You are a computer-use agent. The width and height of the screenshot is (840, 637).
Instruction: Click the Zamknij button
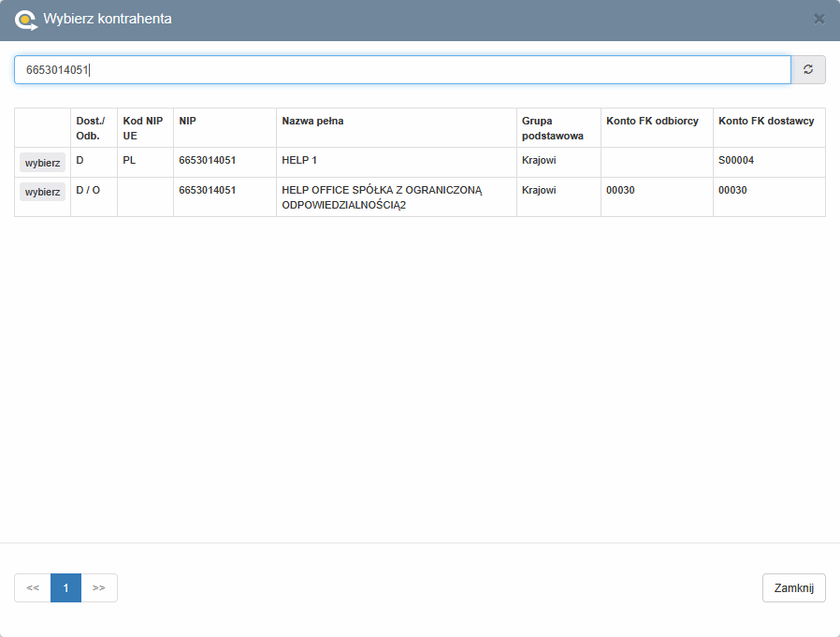(793, 587)
